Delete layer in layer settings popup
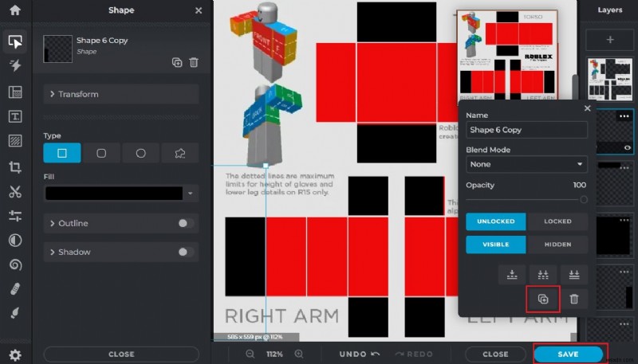This screenshot has height=364, width=638. (574, 299)
